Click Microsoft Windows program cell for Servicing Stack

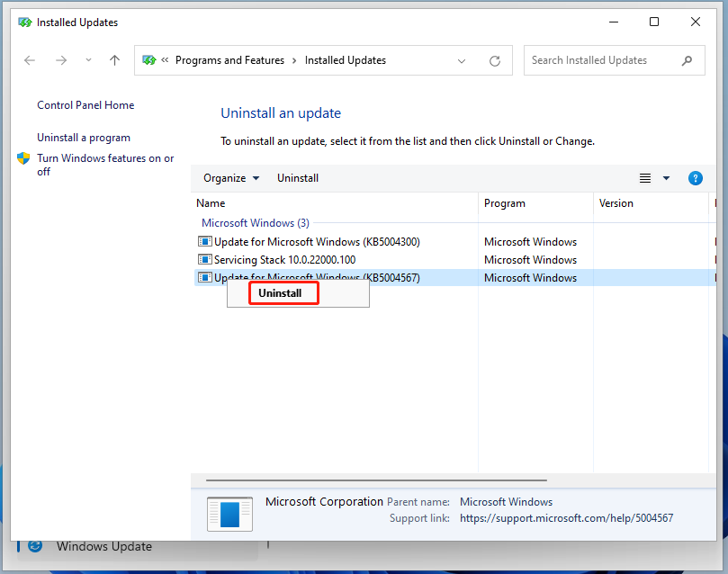[530, 260]
